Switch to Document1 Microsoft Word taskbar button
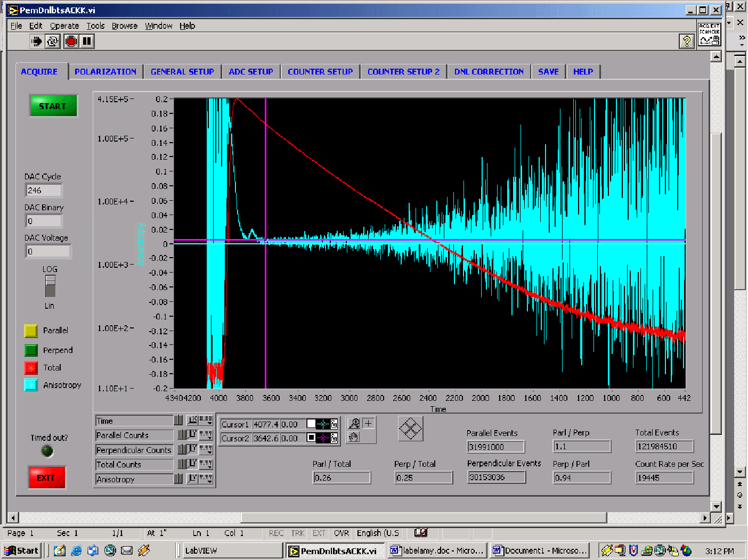Viewport: 748px width, 560px height. click(540, 550)
